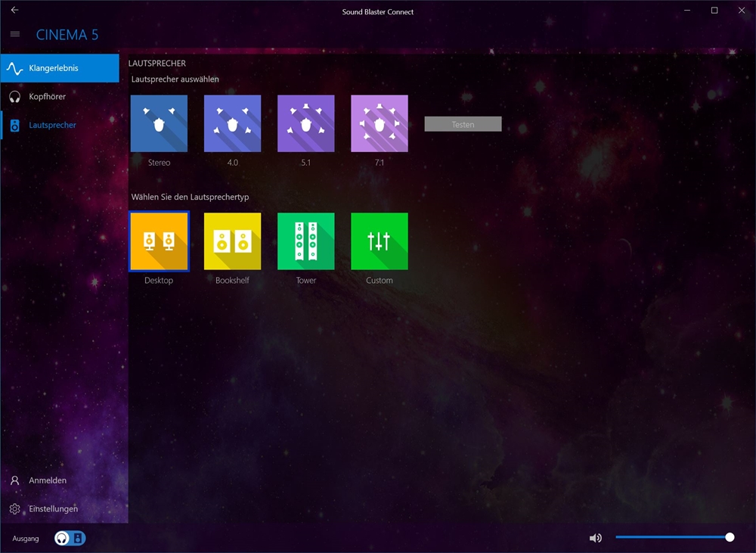The image size is (756, 553).
Task: Open the hamburger navigation menu
Action: point(15,34)
